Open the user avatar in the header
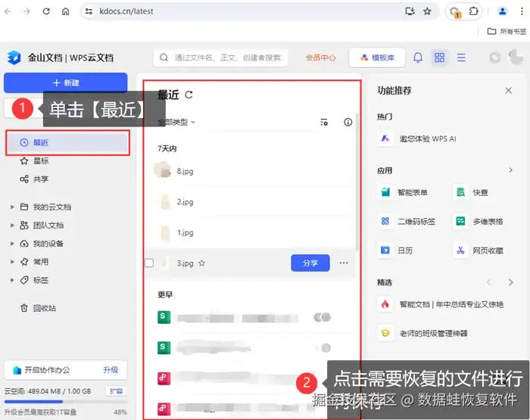Viewport: 530px width, 420px height. [516, 58]
